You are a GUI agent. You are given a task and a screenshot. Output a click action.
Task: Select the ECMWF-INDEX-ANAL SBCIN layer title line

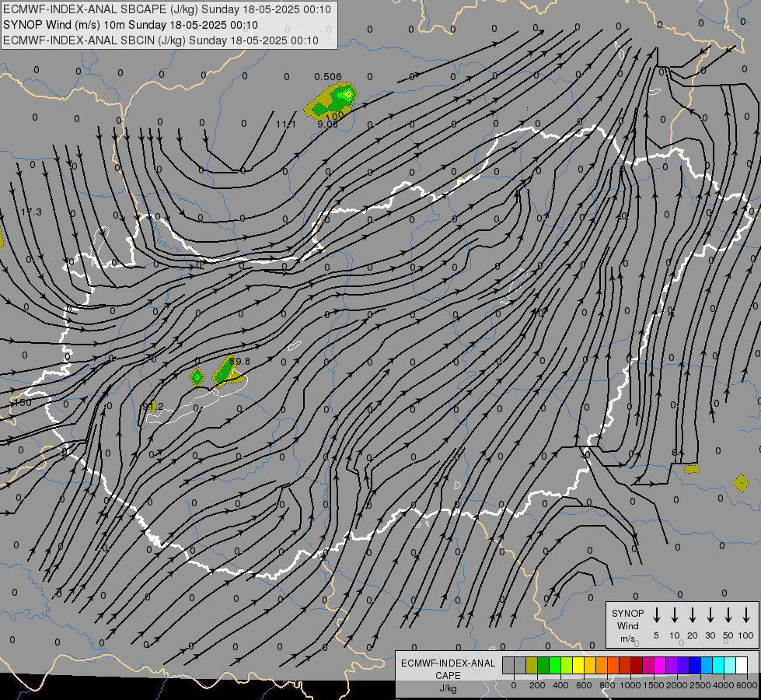click(x=161, y=40)
